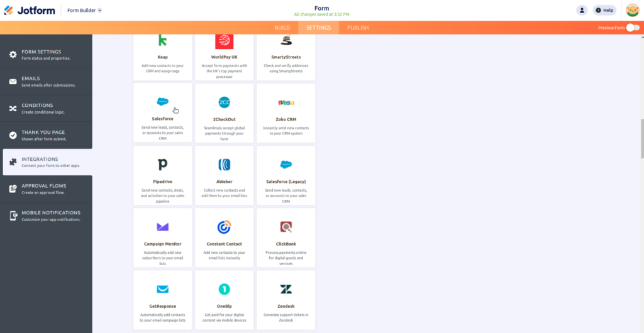Select the GetResponse integration icon
The height and width of the screenshot is (333, 644).
[163, 289]
